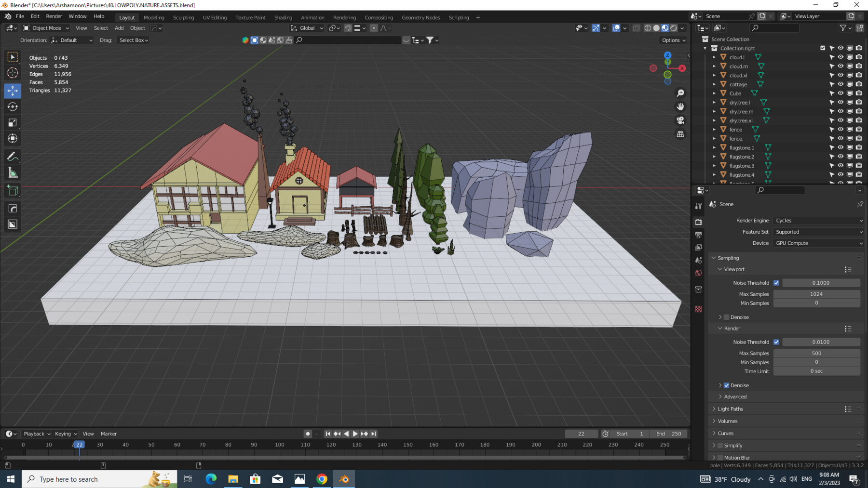Viewport: 868px width, 488px height.
Task: Switch to the Shading workspace tab
Action: coord(283,17)
